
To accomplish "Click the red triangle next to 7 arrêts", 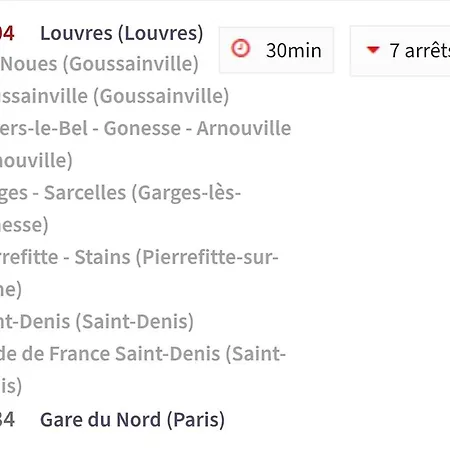I will [373, 50].
